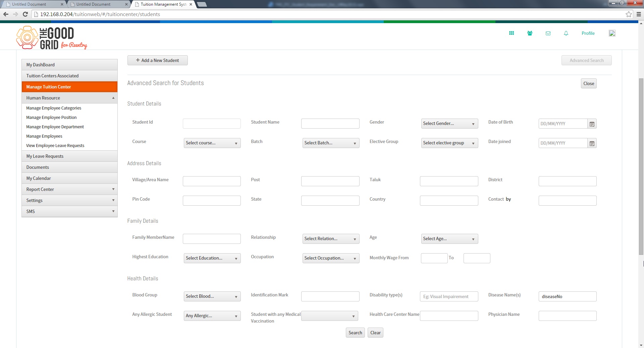The width and height of the screenshot is (644, 348).
Task: Open the Profile link
Action: tap(588, 33)
